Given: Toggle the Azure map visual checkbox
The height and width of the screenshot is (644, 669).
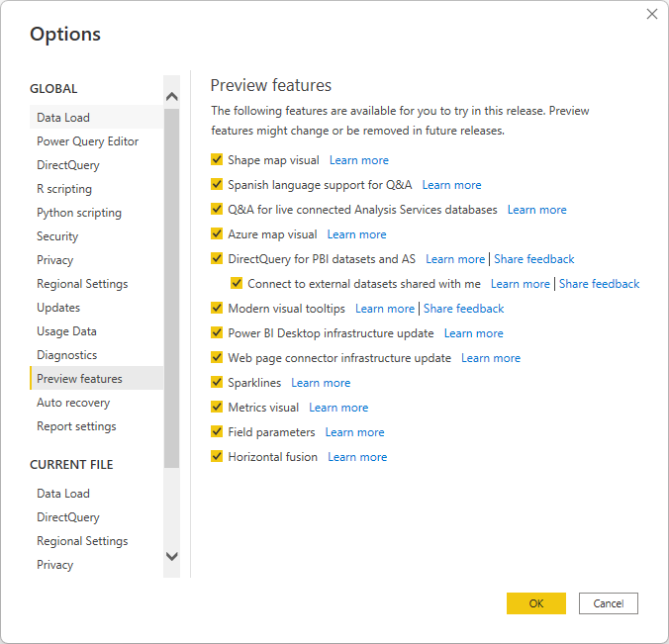Looking at the screenshot, I should click(217, 233).
